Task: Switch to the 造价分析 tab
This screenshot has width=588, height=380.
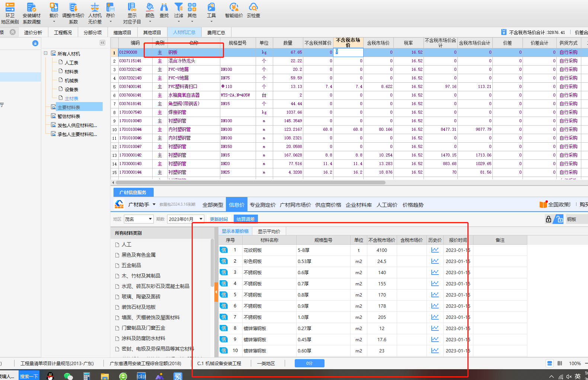Action: point(33,32)
